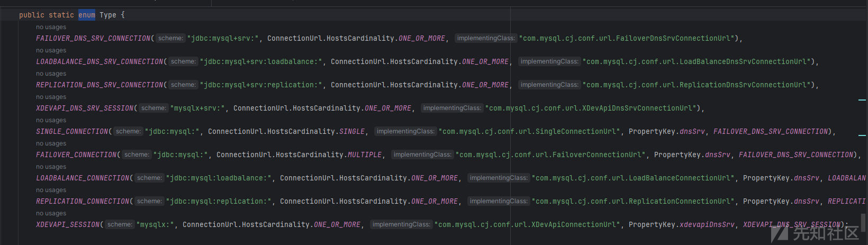
Task: Click the LoadBalanceConnectionUrl class string
Action: pos(633,178)
